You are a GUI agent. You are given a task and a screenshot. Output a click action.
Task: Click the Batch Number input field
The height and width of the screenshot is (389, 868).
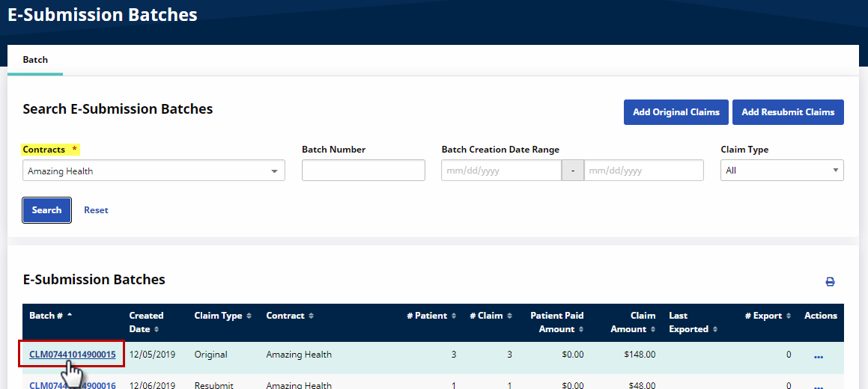[363, 171]
